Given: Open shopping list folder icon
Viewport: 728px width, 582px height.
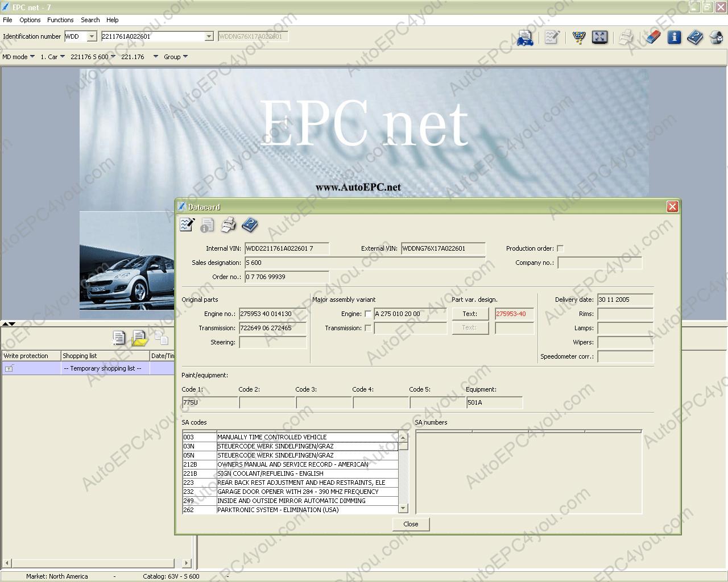Looking at the screenshot, I should click(x=139, y=338).
